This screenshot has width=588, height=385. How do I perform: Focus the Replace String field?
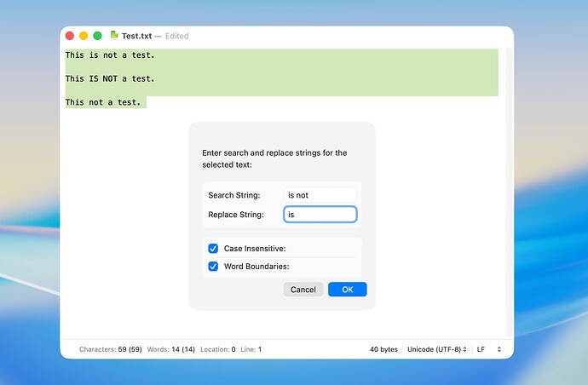tap(320, 215)
